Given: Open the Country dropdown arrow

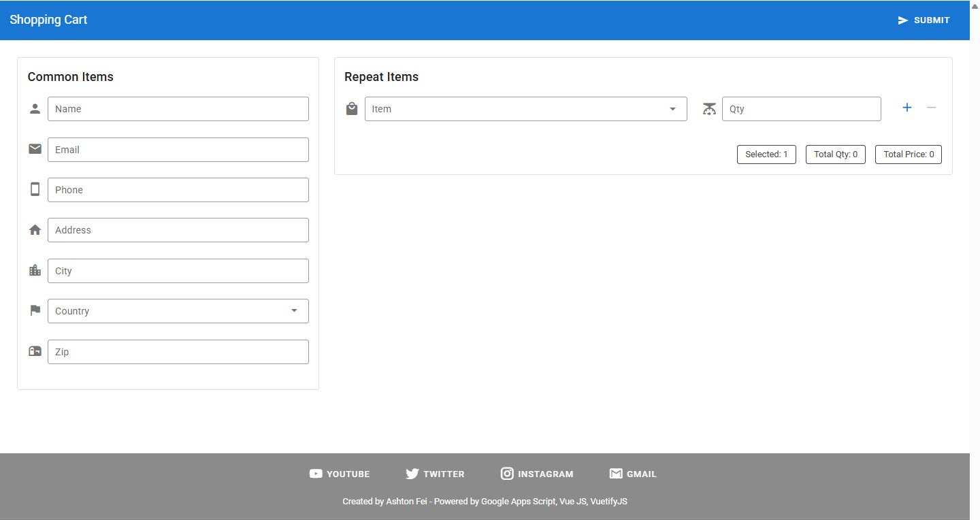Looking at the screenshot, I should [x=294, y=310].
